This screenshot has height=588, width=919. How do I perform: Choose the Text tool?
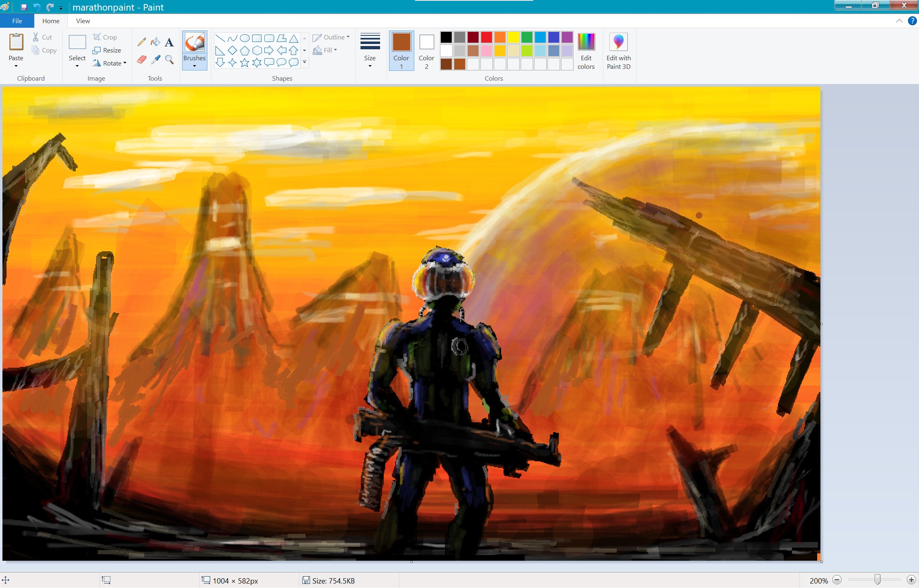pos(169,42)
